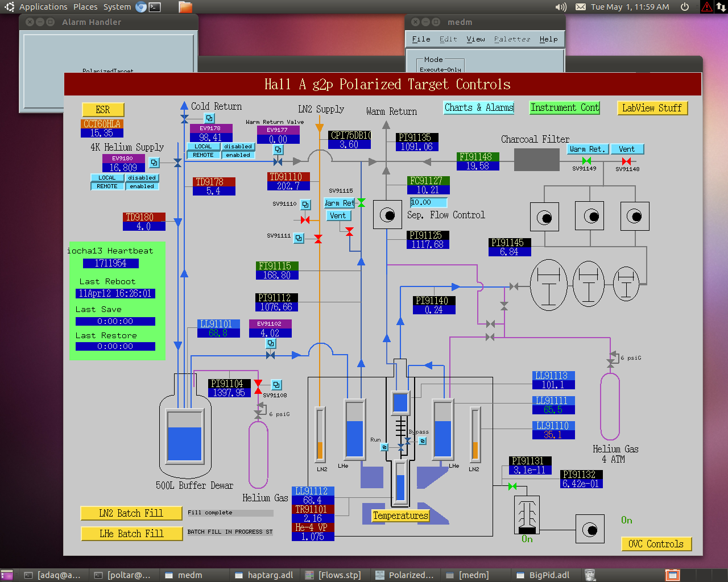728x582 pixels.
Task: Open the Charts & Alarms menu
Action: [x=479, y=107]
